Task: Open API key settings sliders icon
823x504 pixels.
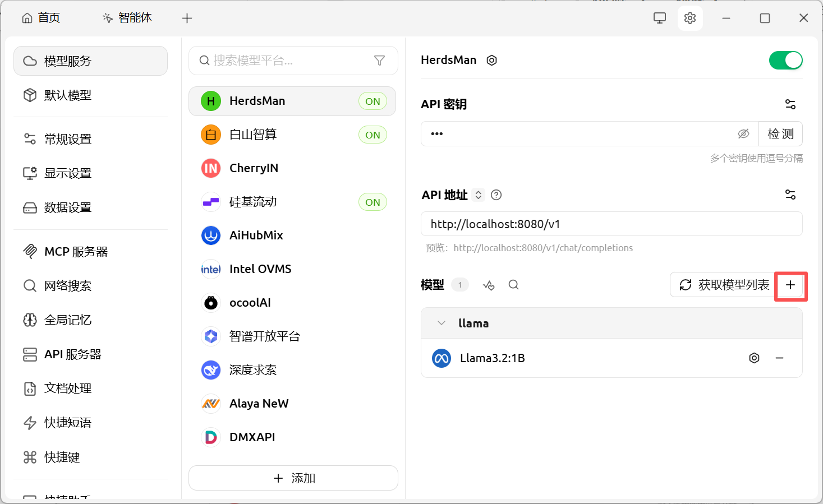Action: [790, 104]
